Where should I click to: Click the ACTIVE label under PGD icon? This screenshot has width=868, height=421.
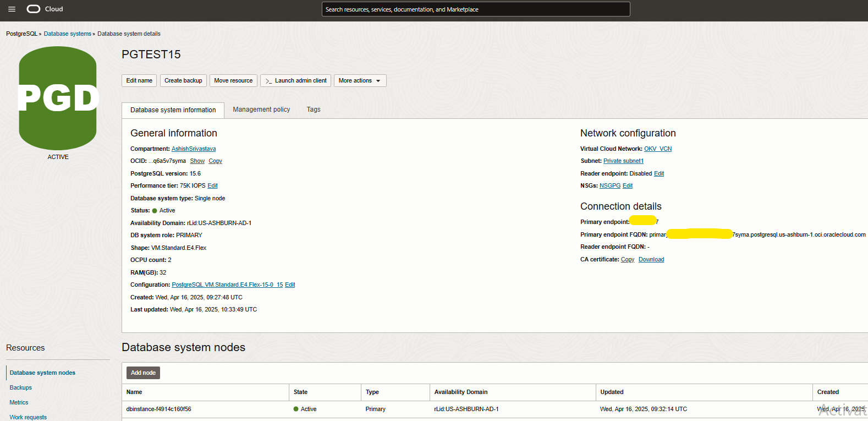(x=58, y=157)
